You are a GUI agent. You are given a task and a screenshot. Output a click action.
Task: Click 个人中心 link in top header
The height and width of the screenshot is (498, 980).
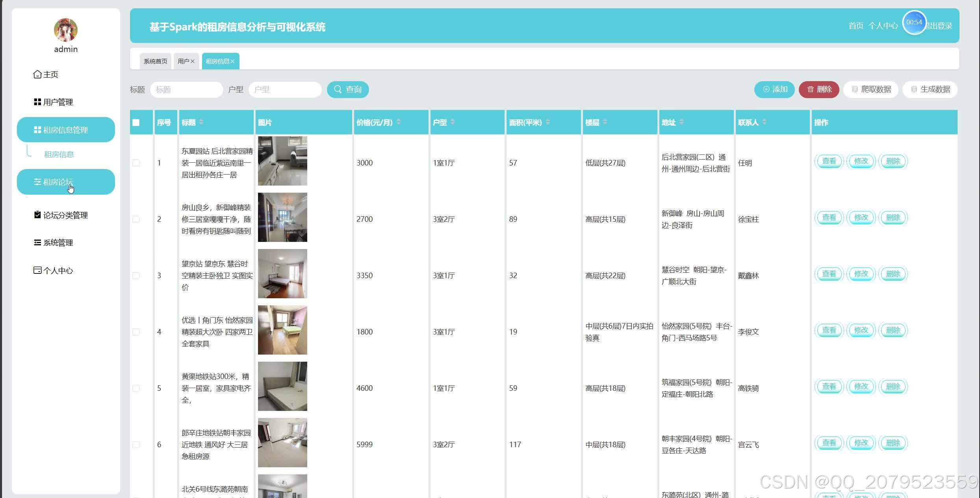coord(883,26)
